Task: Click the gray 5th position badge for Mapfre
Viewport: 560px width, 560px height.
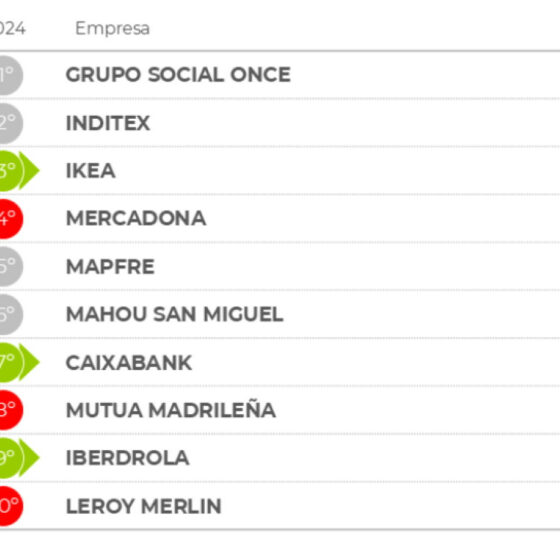Action: [x=11, y=266]
